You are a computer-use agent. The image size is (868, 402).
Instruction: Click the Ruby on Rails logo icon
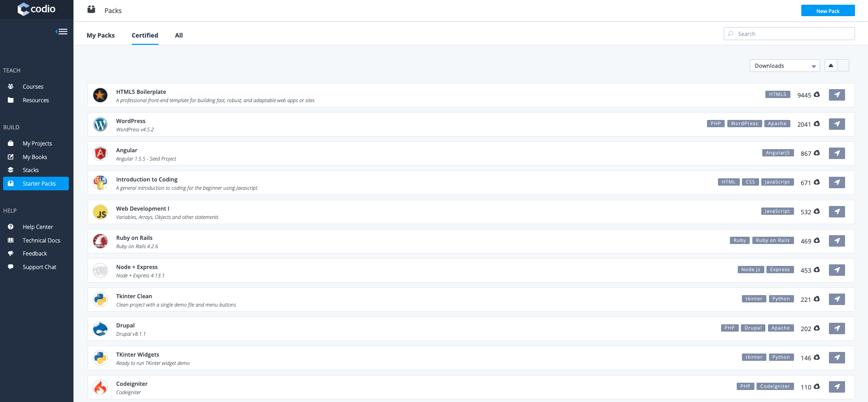pos(100,241)
